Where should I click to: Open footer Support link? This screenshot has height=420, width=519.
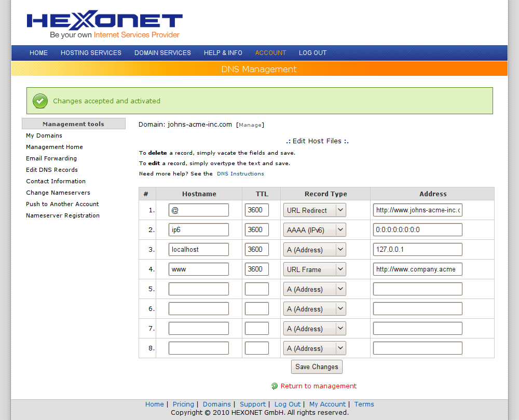253,404
